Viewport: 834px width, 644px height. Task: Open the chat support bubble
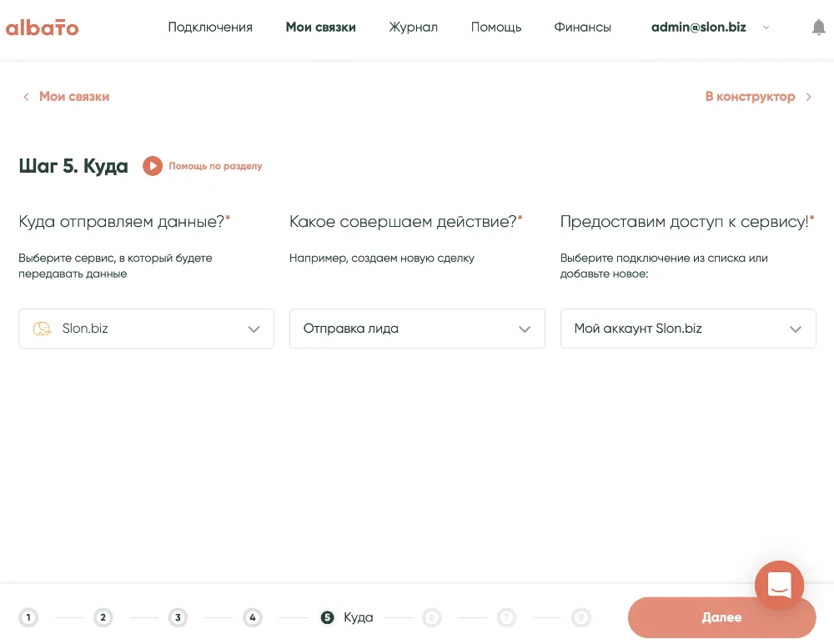click(779, 585)
